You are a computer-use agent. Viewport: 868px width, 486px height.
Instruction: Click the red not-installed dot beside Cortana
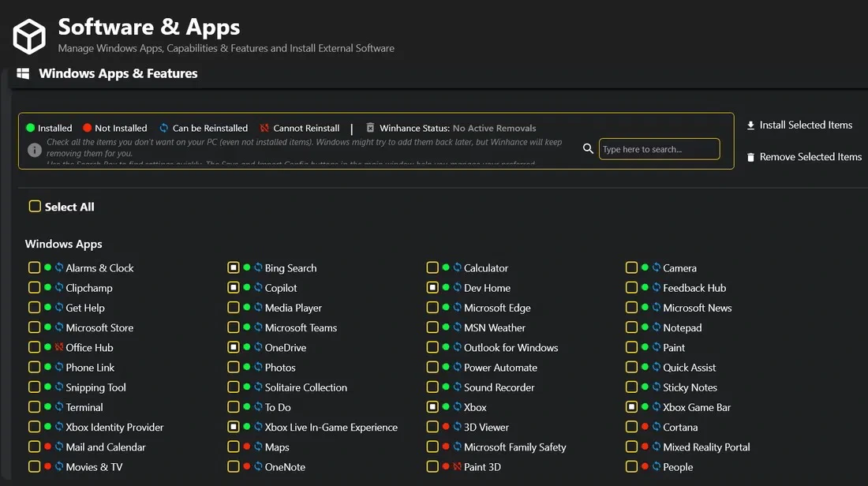click(645, 427)
